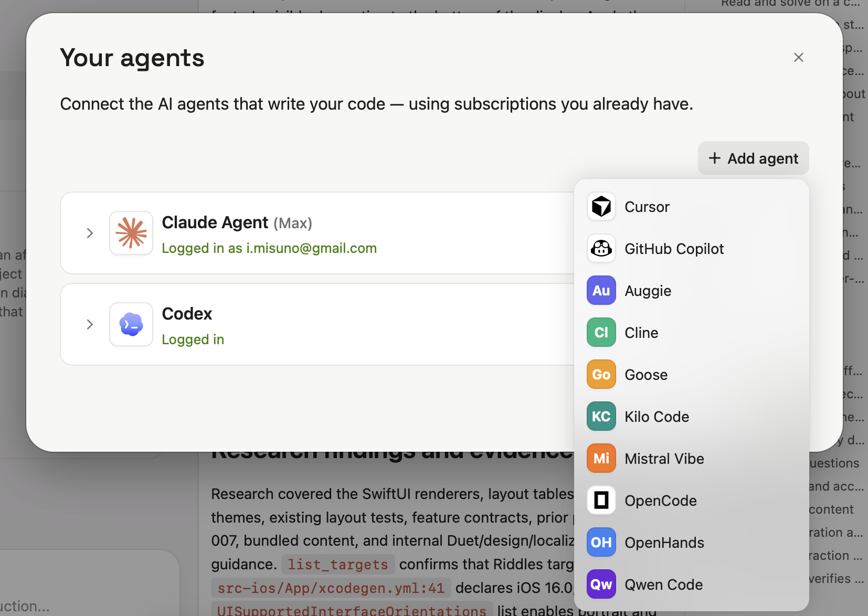
Task: Select Cline in the agent menu
Action: 691,333
